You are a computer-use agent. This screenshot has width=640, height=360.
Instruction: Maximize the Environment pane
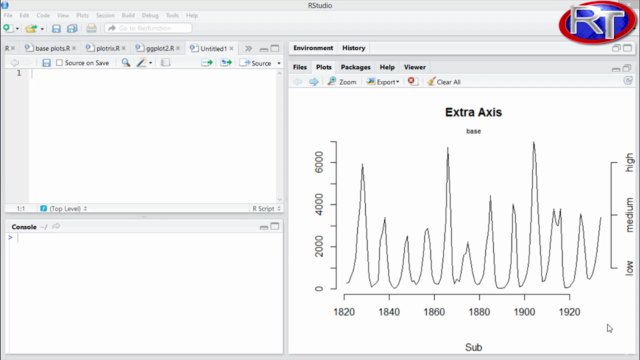(x=627, y=48)
